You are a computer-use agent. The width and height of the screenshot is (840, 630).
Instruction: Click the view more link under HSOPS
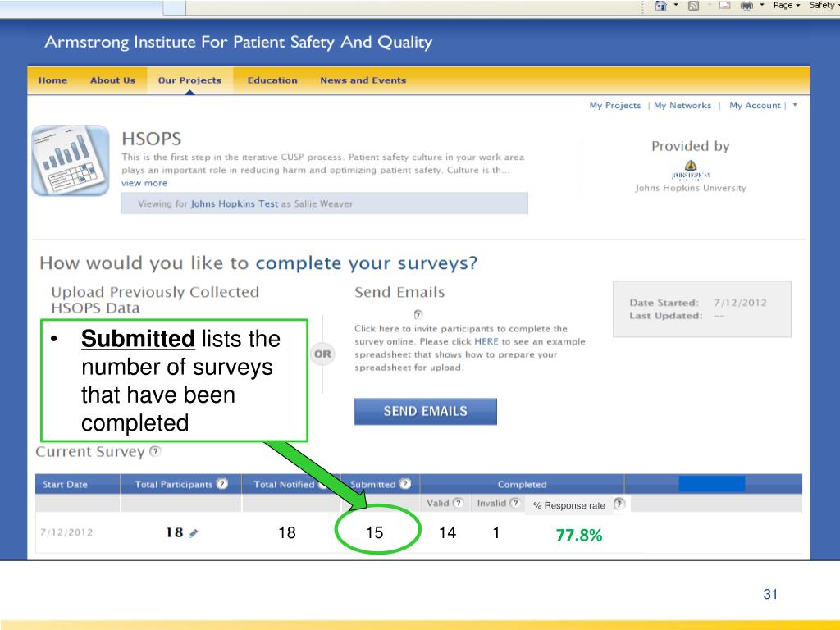(144, 183)
